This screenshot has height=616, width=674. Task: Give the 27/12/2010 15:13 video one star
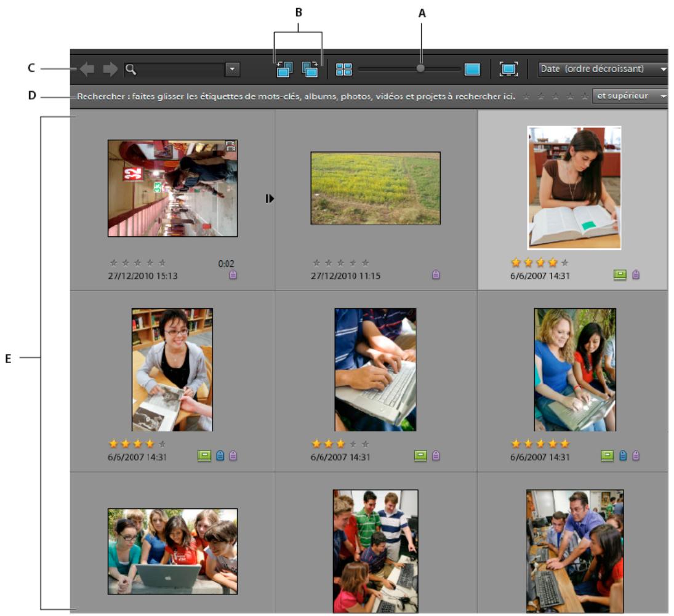pyautogui.click(x=113, y=263)
